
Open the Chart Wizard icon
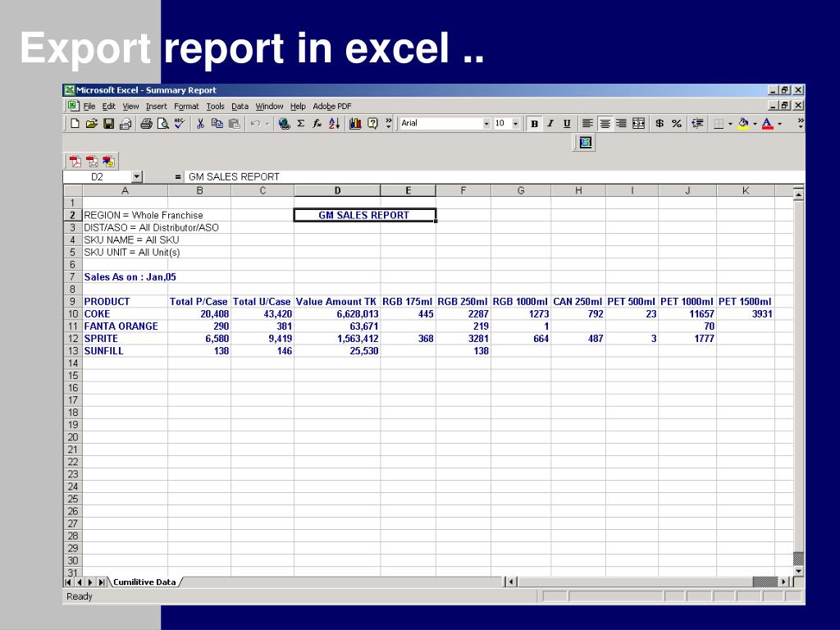tap(355, 124)
